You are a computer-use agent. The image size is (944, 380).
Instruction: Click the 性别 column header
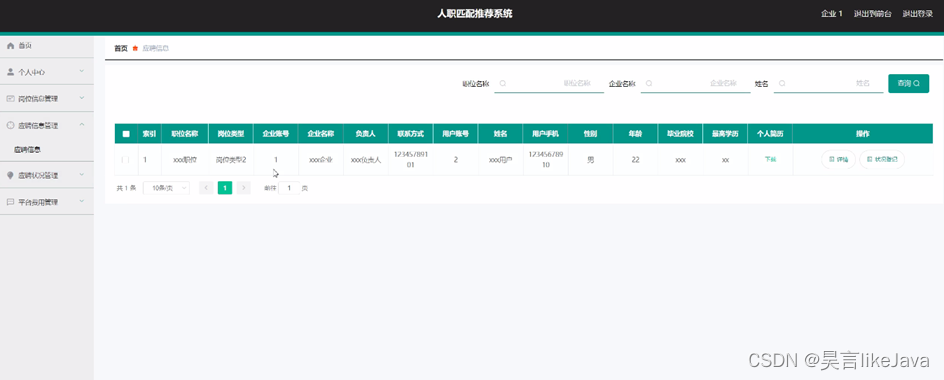(x=591, y=134)
